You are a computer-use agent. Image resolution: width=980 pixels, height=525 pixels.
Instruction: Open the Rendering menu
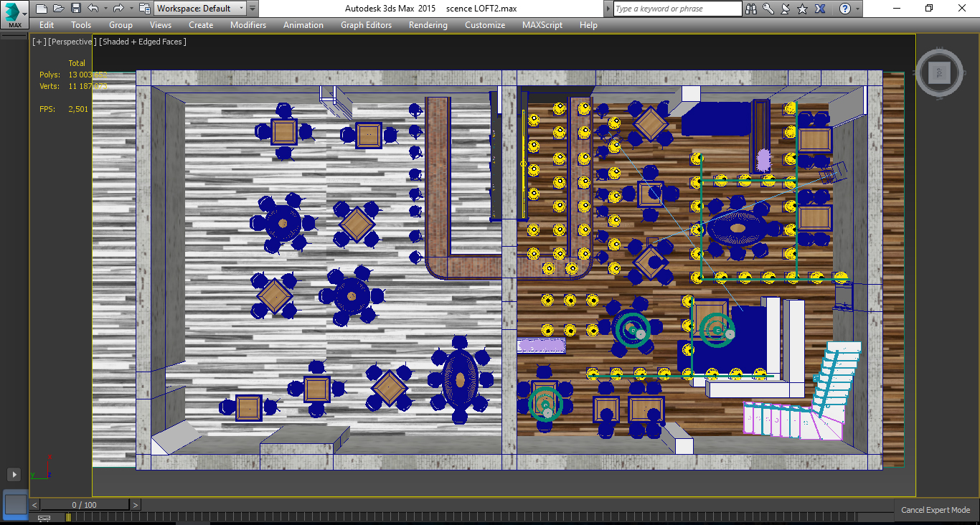click(428, 25)
